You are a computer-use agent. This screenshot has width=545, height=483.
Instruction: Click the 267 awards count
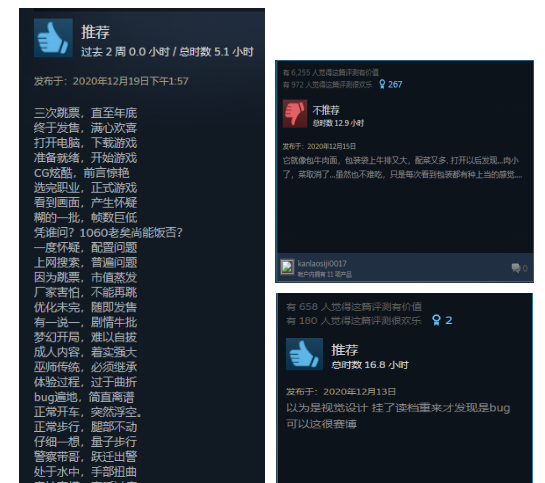click(x=395, y=84)
